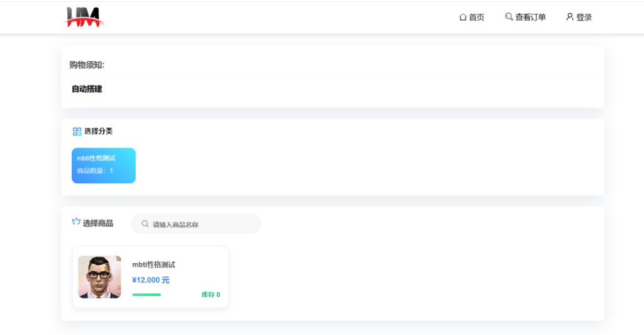
Task: Click the grid icon beside 选择分类
Action: [x=77, y=132]
